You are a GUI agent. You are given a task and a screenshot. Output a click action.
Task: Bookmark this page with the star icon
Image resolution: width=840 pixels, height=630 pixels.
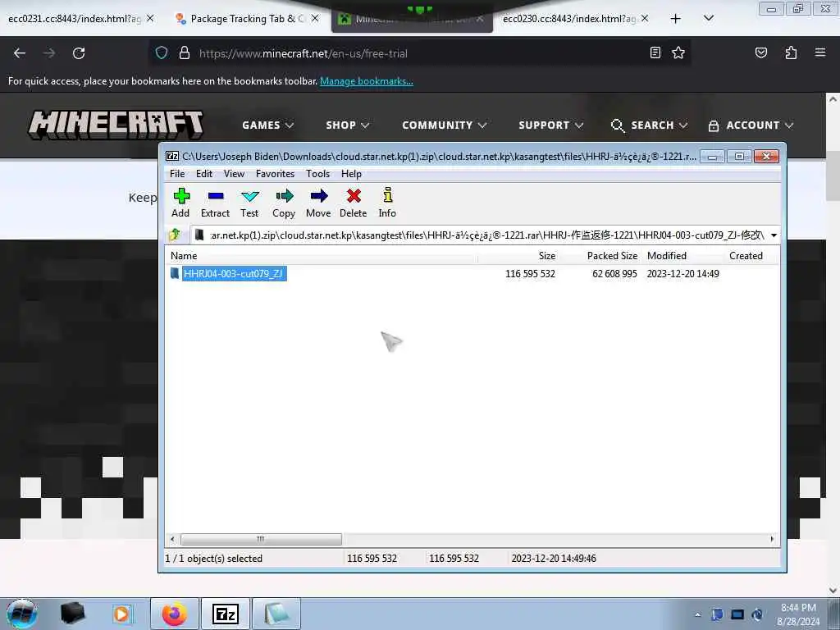coord(678,52)
